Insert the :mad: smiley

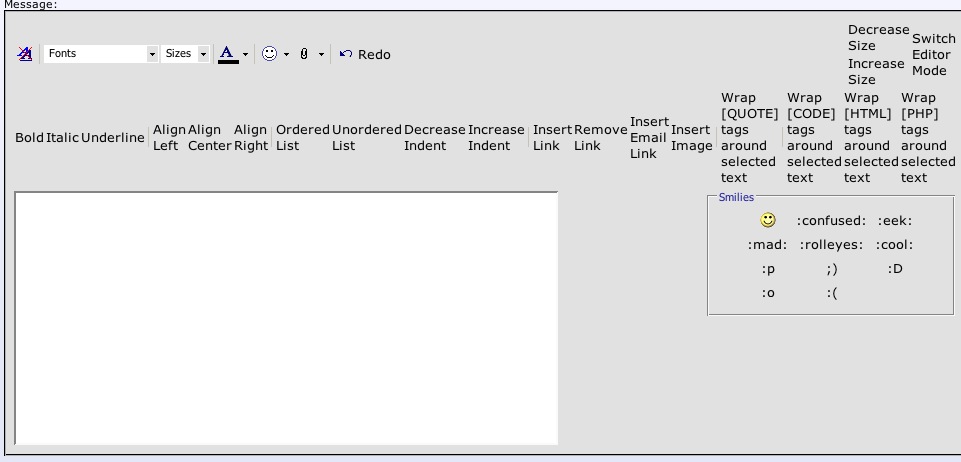pos(767,245)
